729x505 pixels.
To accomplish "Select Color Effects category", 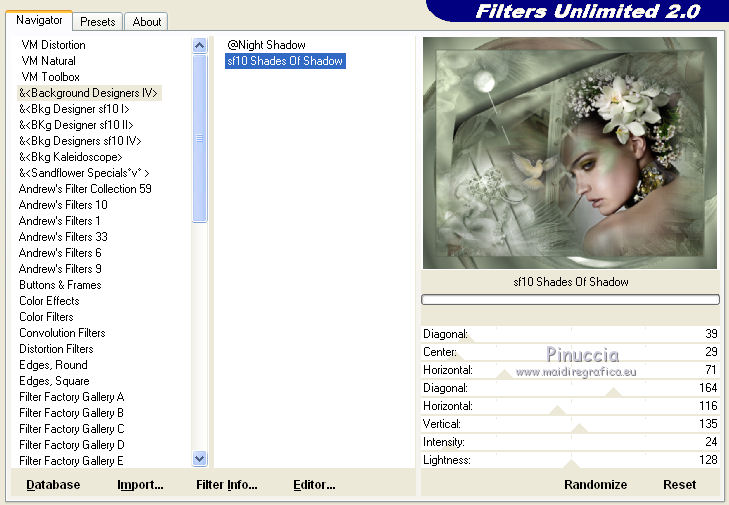I will point(49,301).
